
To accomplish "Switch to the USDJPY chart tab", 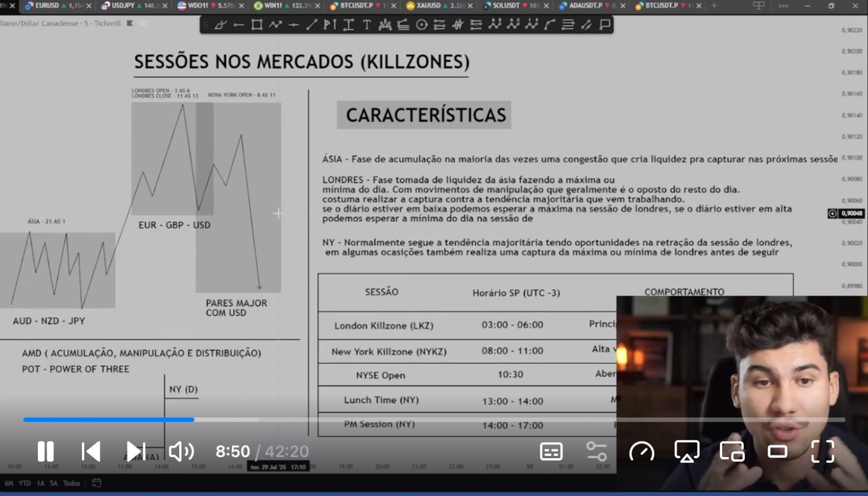I will pyautogui.click(x=129, y=6).
